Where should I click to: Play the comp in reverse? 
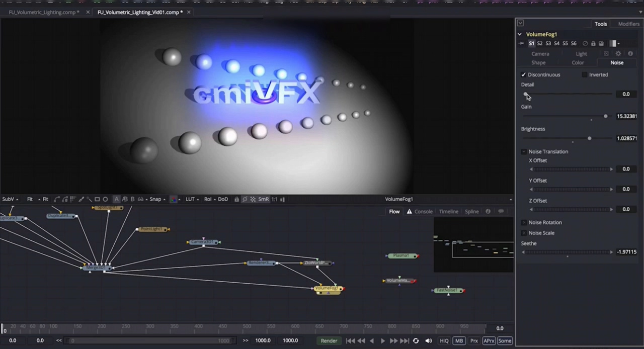pyautogui.click(x=372, y=341)
